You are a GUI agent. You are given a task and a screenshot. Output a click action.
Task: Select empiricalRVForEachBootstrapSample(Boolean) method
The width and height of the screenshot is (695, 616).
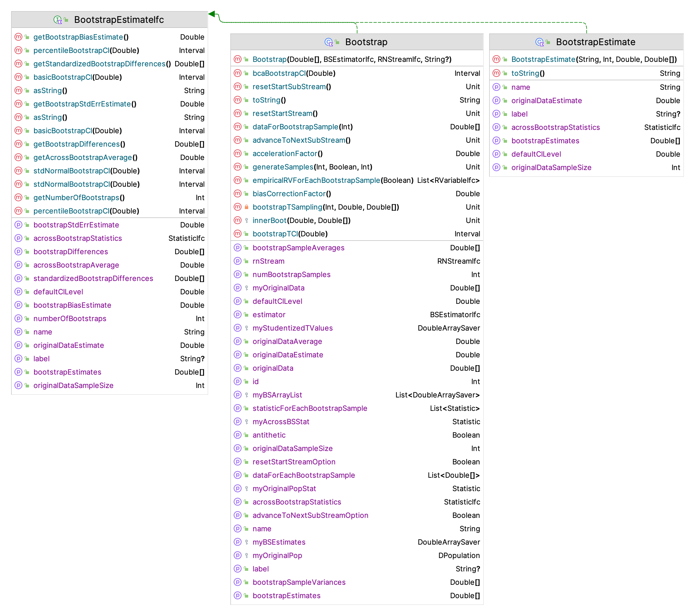tap(333, 180)
